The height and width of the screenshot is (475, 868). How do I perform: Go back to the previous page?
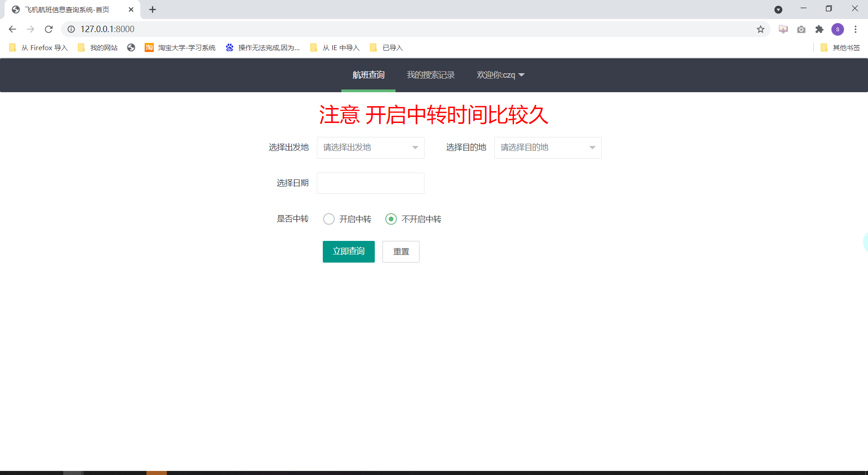12,29
